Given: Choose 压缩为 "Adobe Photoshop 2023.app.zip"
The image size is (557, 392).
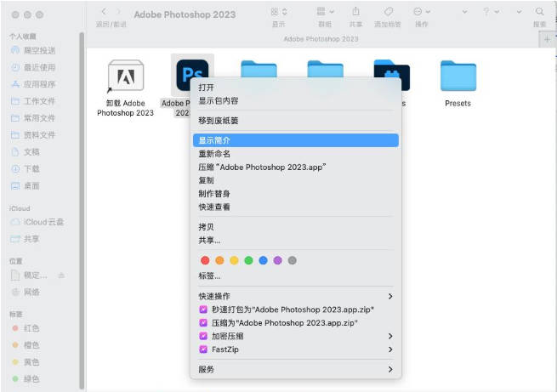Looking at the screenshot, I should point(296,323).
